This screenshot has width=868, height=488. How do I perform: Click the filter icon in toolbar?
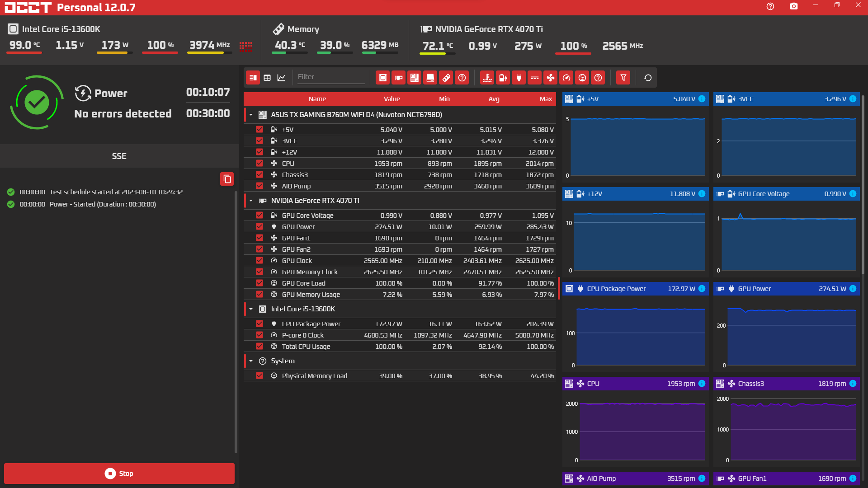(x=623, y=77)
